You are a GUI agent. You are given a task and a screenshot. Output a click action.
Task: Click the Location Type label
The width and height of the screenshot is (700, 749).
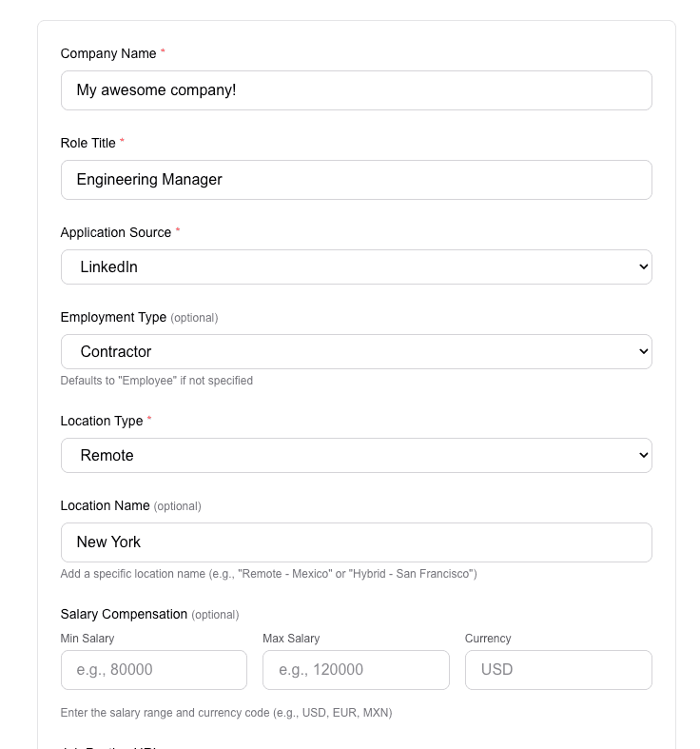[x=102, y=422]
